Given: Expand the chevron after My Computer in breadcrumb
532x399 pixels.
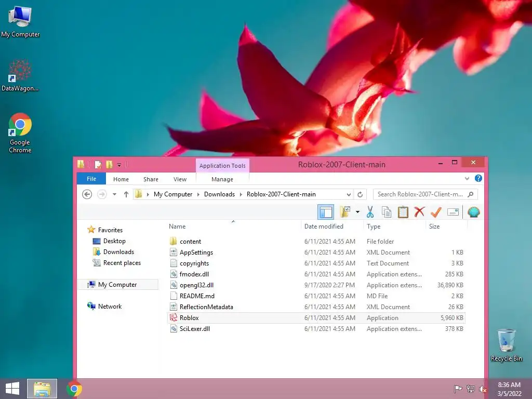Looking at the screenshot, I should pyautogui.click(x=198, y=194).
